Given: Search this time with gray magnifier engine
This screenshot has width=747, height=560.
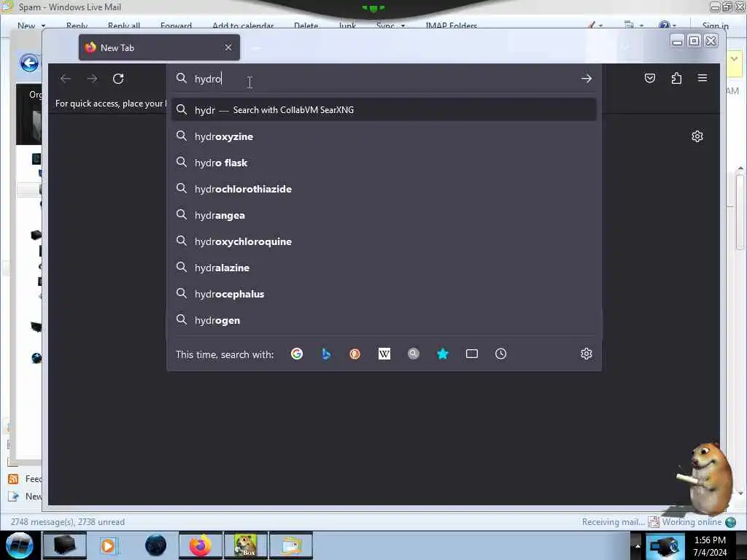Looking at the screenshot, I should (414, 354).
